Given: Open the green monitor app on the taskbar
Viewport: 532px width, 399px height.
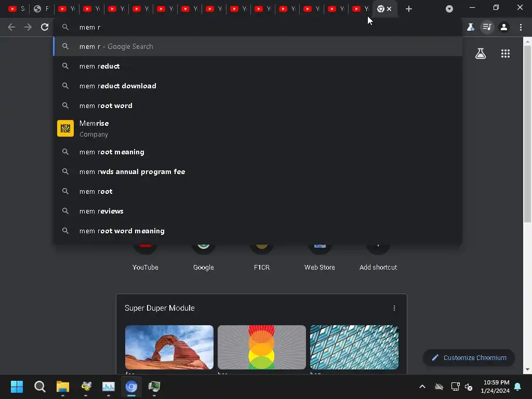Looking at the screenshot, I should tap(154, 387).
